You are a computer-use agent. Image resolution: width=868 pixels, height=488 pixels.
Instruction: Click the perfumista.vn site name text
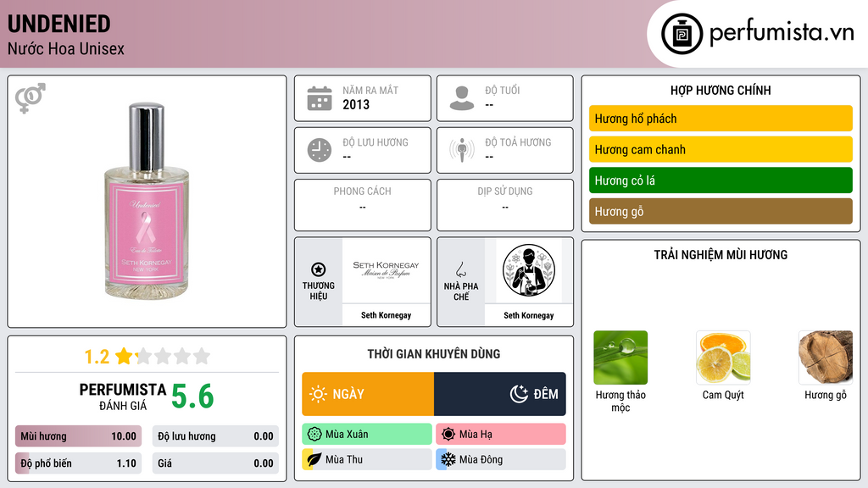coord(782,32)
